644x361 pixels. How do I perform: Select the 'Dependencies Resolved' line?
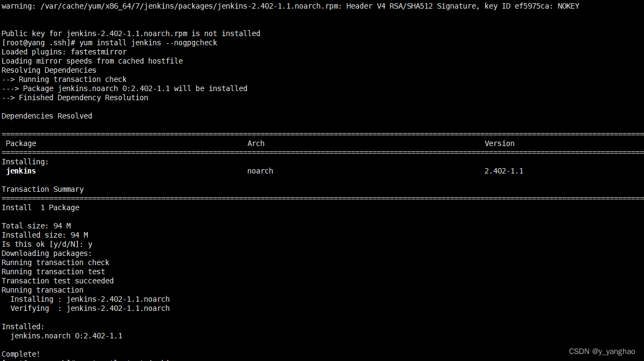click(47, 116)
